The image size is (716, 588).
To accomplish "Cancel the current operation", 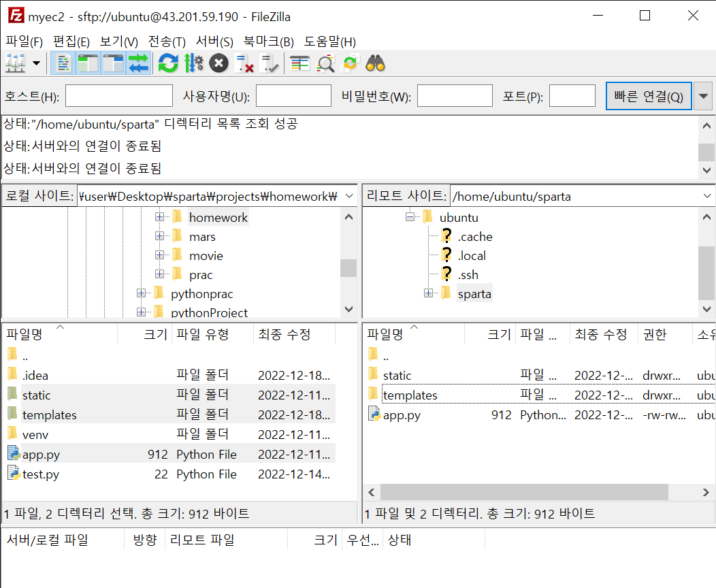I will coord(218,63).
